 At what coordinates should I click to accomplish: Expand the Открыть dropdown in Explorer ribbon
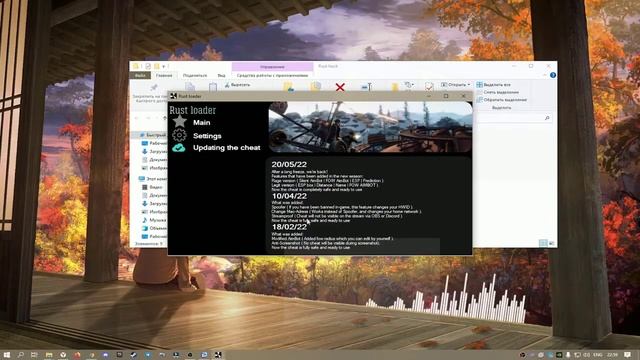tap(456, 85)
